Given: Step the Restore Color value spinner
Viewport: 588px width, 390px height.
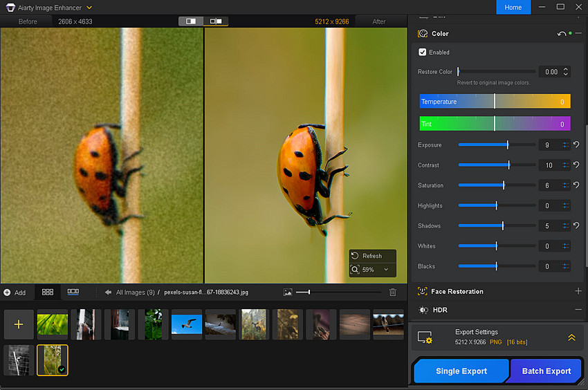Looking at the screenshot, I should (x=565, y=71).
